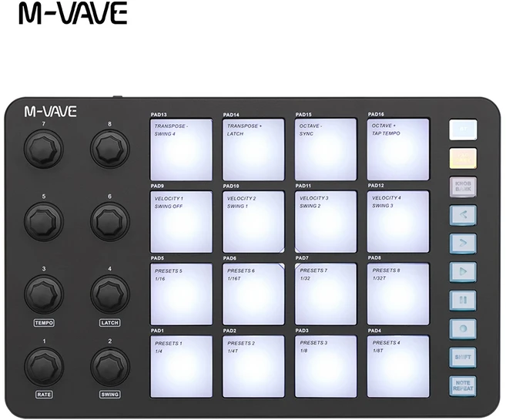Click the 'PAD9' label text
This screenshot has width=506, height=420.
point(157,186)
